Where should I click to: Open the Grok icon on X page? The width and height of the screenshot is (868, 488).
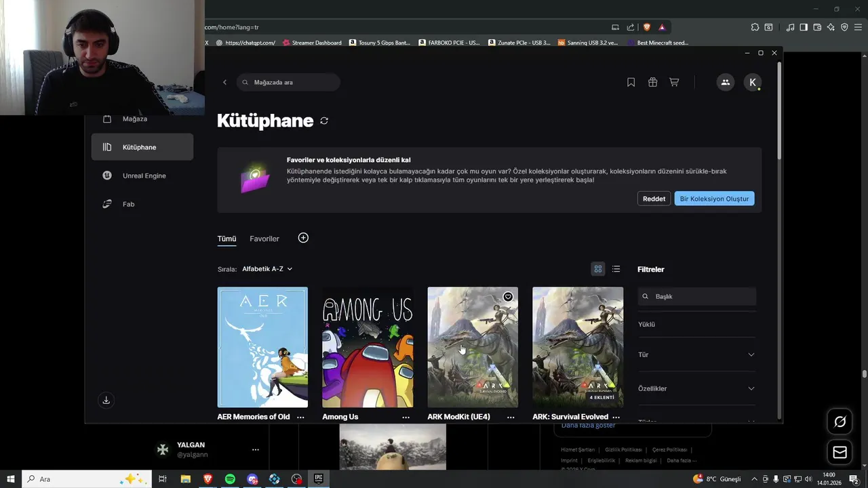tap(840, 422)
